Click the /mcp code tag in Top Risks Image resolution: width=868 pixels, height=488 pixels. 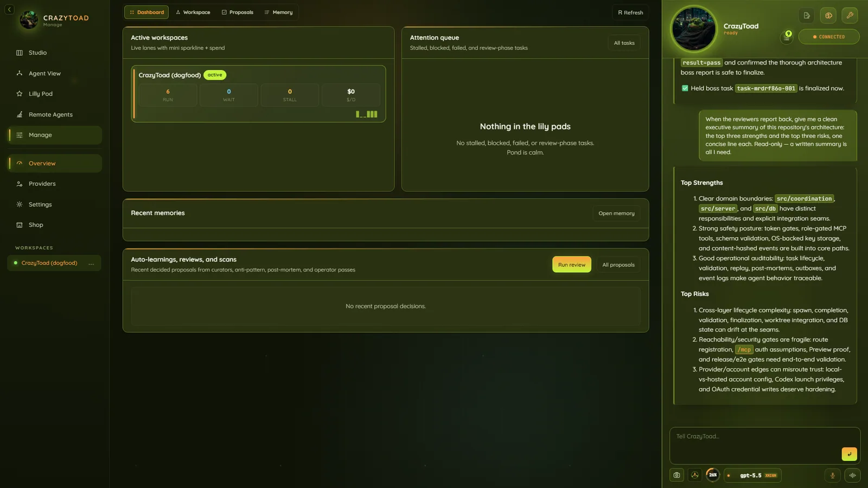(x=744, y=350)
